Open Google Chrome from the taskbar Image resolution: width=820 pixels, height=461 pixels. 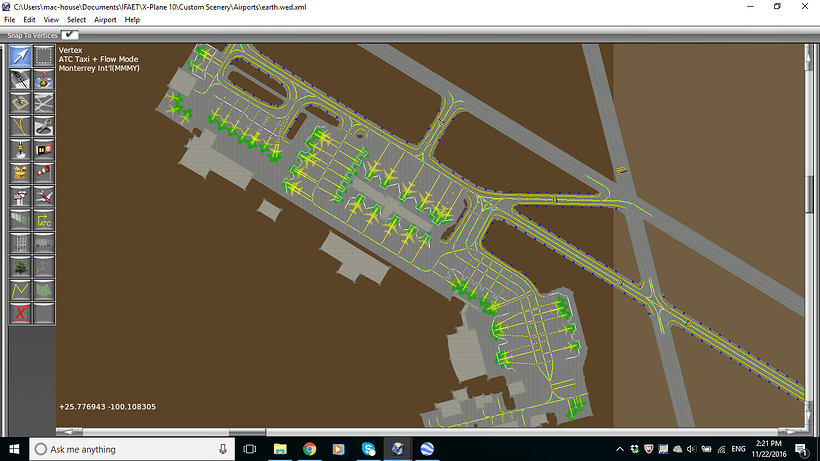tap(310, 449)
